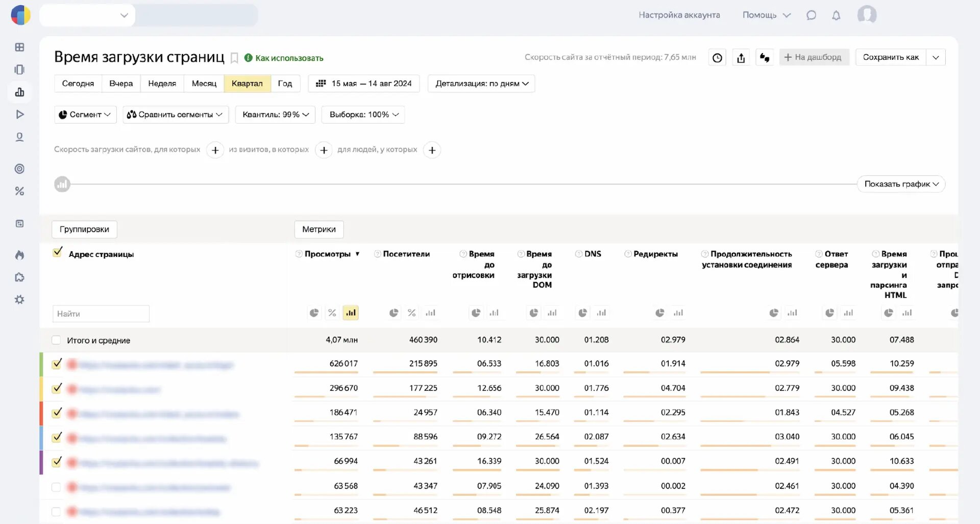Select the Неделя period tab
This screenshot has width=980, height=524.
(x=162, y=84)
